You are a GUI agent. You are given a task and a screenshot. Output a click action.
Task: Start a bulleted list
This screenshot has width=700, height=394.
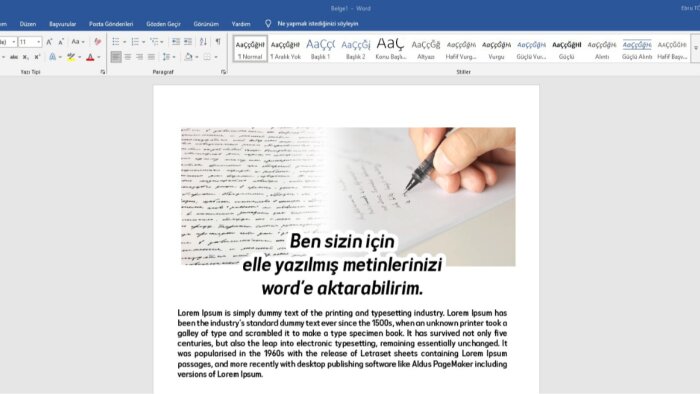coord(116,42)
